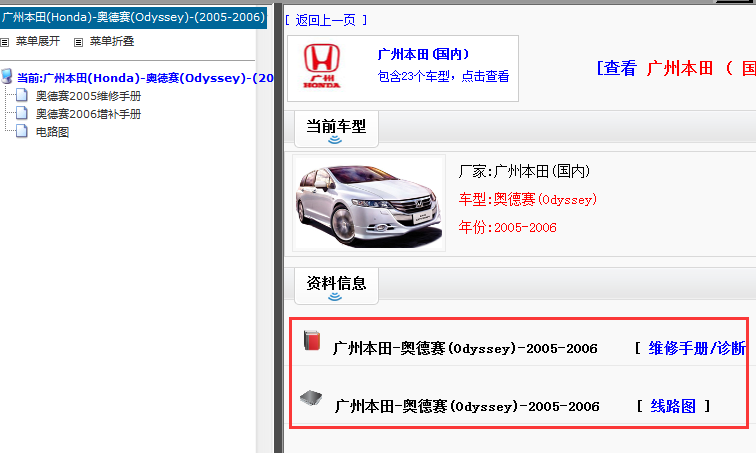Click 包含23个车型，点击查看 link

coord(444,77)
